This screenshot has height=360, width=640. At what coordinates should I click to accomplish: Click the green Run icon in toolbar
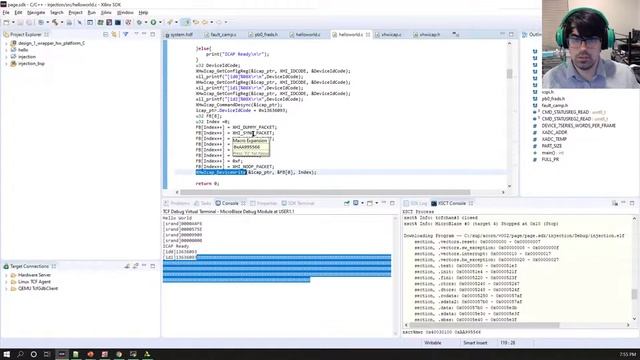153,22
